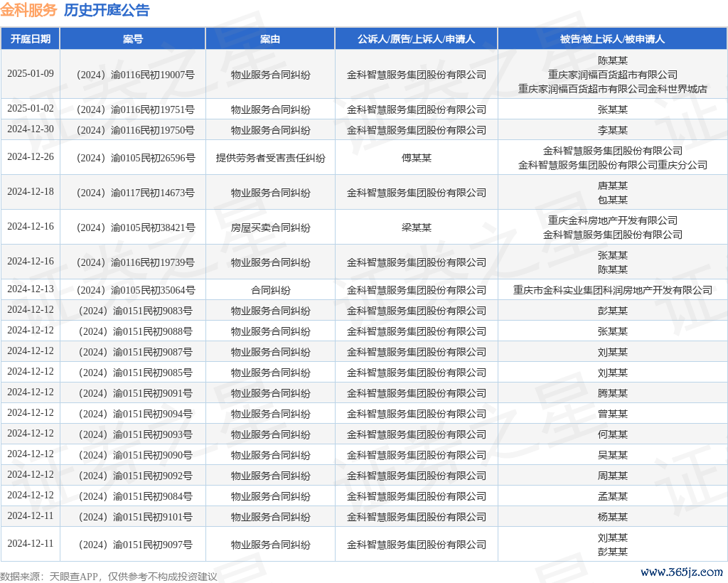
Task: Click the 开庭日期 column header
Action: pos(30,39)
